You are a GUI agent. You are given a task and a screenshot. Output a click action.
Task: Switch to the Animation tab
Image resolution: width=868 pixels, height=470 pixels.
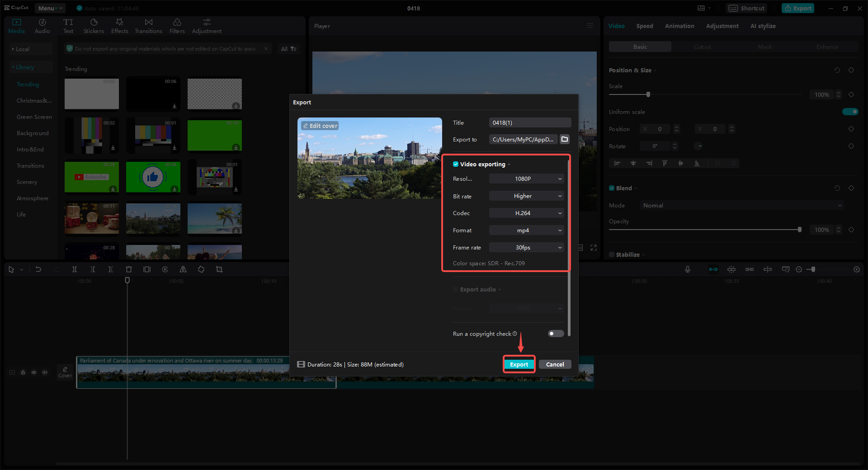tap(679, 26)
